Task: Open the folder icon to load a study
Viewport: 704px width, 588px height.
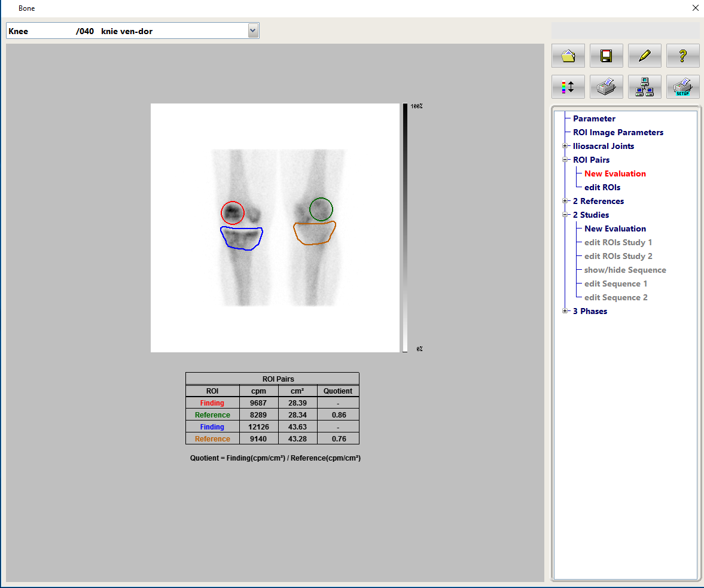Action: pos(568,56)
